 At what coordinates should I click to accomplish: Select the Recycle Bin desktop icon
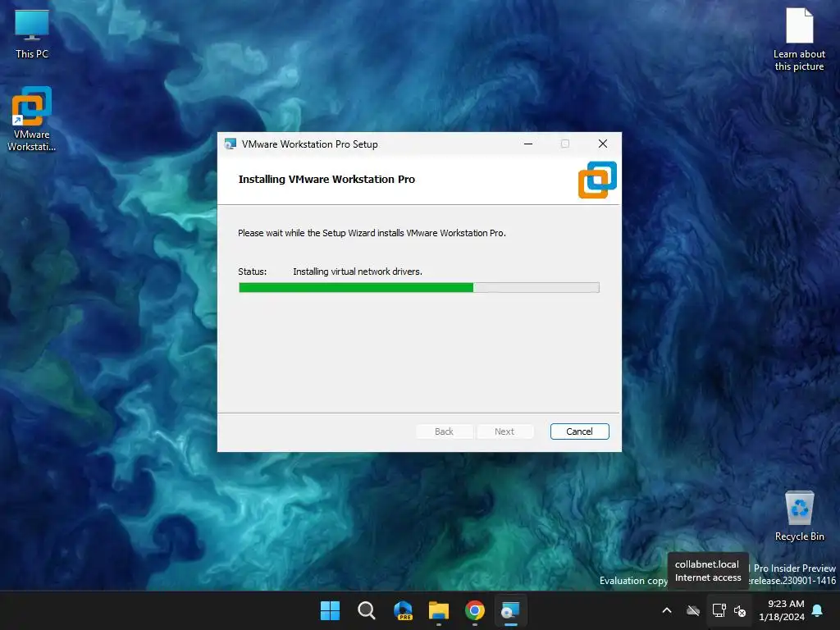coord(799,517)
